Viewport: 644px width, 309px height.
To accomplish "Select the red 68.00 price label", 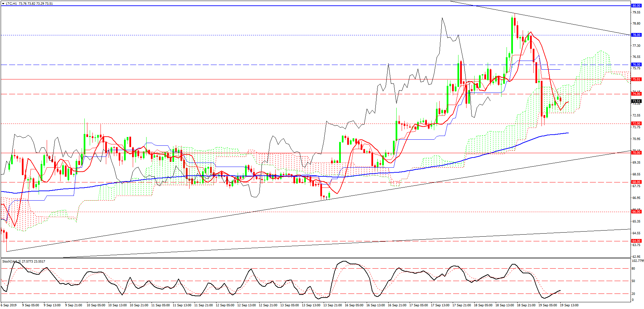I will pos(636,182).
